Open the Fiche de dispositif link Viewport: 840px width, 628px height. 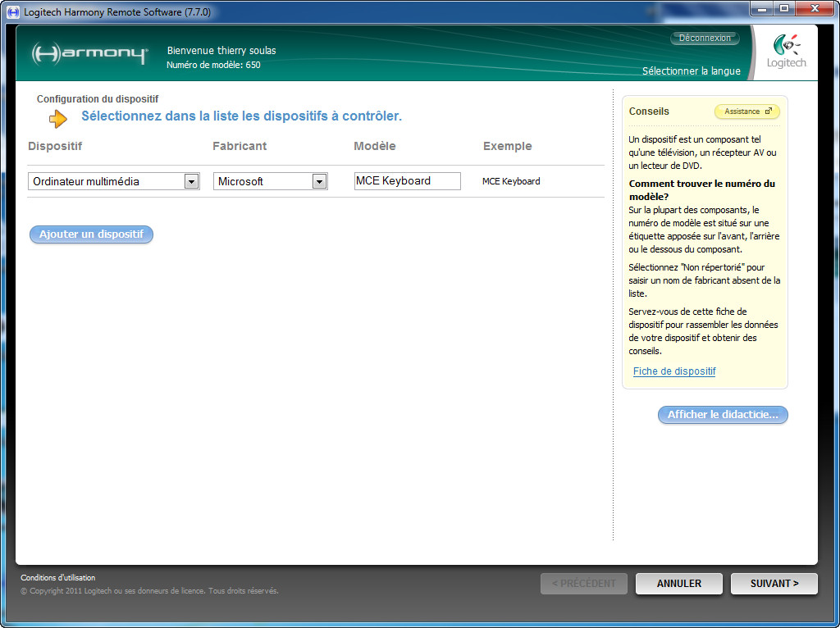tap(674, 371)
